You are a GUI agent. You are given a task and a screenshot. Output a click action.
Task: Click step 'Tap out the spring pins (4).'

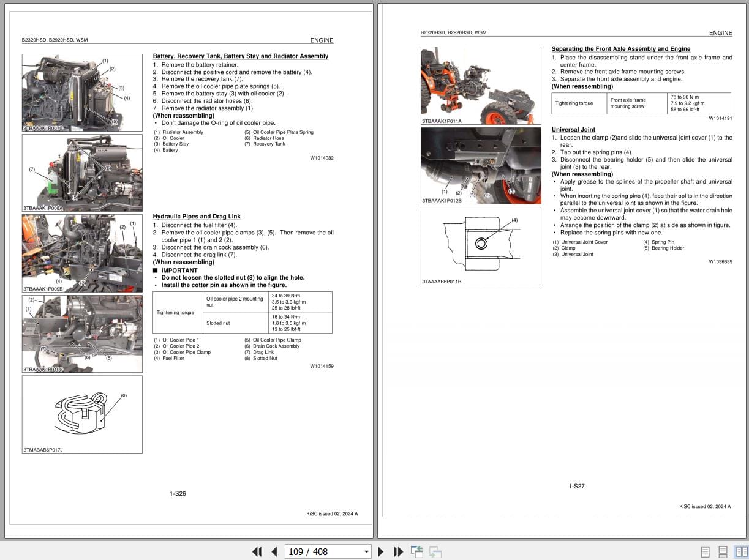(x=597, y=152)
